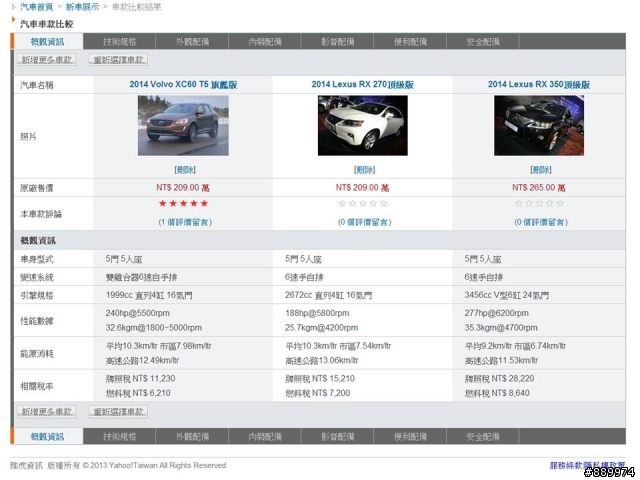Remove the Lexus RX 270 with 刪除
This screenshot has height=480, width=640.
pos(364,169)
